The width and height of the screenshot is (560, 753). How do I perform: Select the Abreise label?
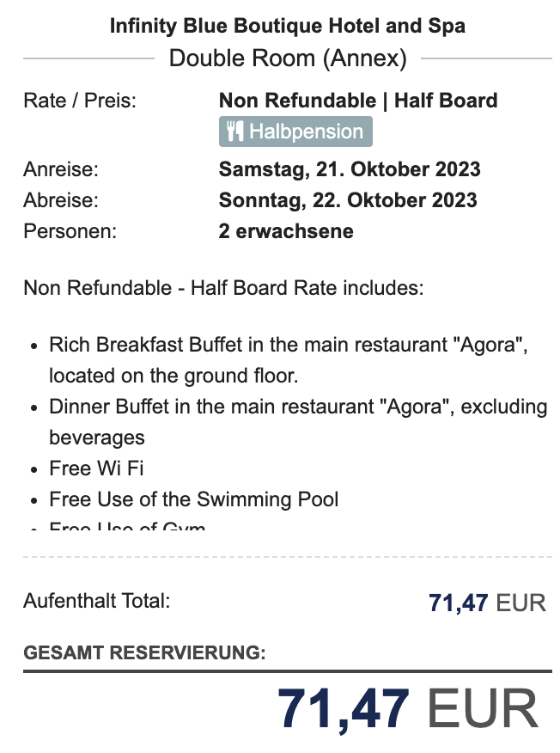pyautogui.click(x=61, y=200)
